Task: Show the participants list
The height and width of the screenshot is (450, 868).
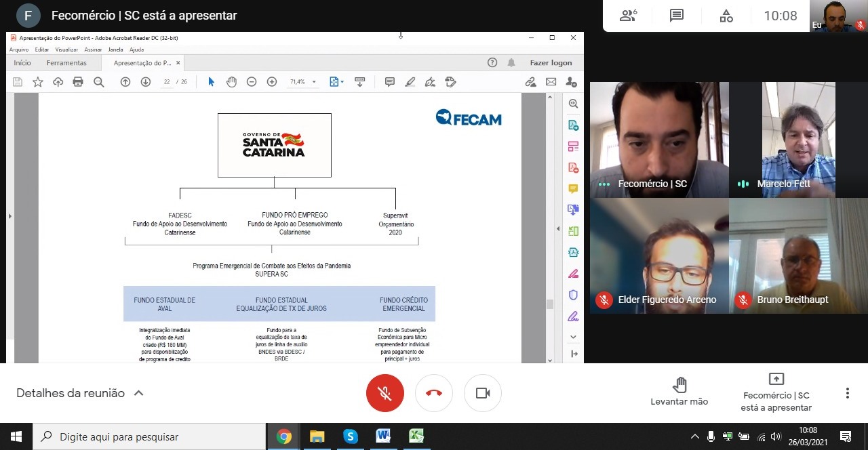Action: pos(628,16)
